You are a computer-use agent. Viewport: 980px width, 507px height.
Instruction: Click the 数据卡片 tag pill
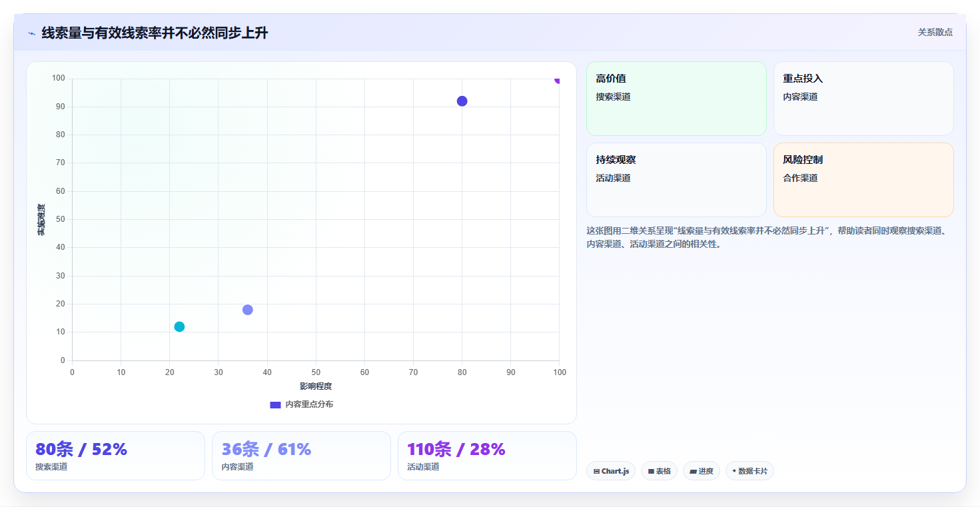tap(749, 471)
